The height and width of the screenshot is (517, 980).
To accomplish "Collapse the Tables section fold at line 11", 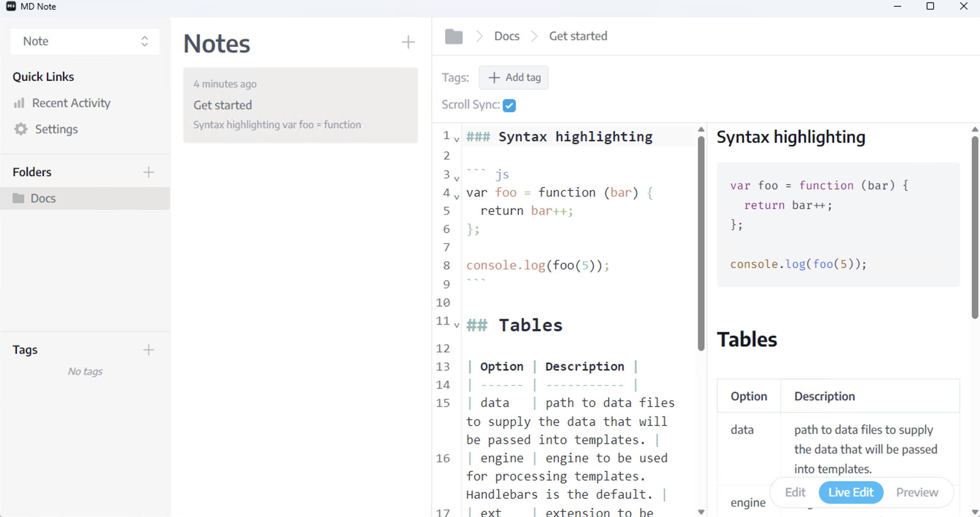I will coord(456,325).
